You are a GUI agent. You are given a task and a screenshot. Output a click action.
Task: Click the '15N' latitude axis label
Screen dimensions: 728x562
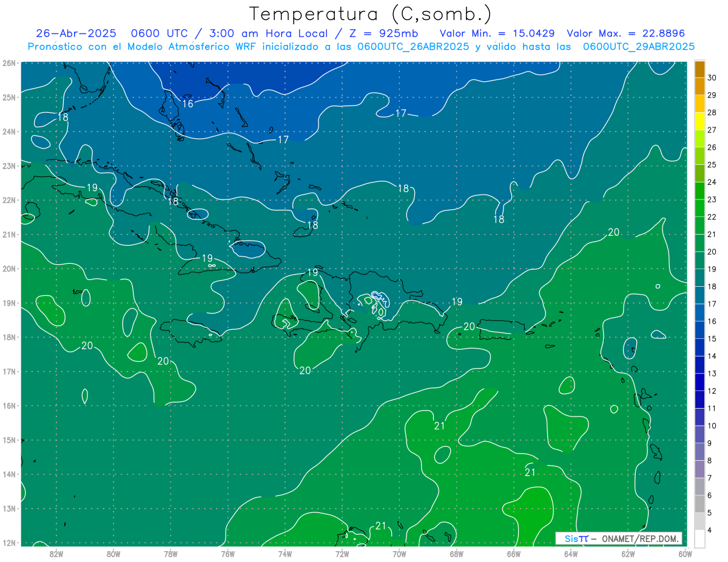[x=8, y=440]
